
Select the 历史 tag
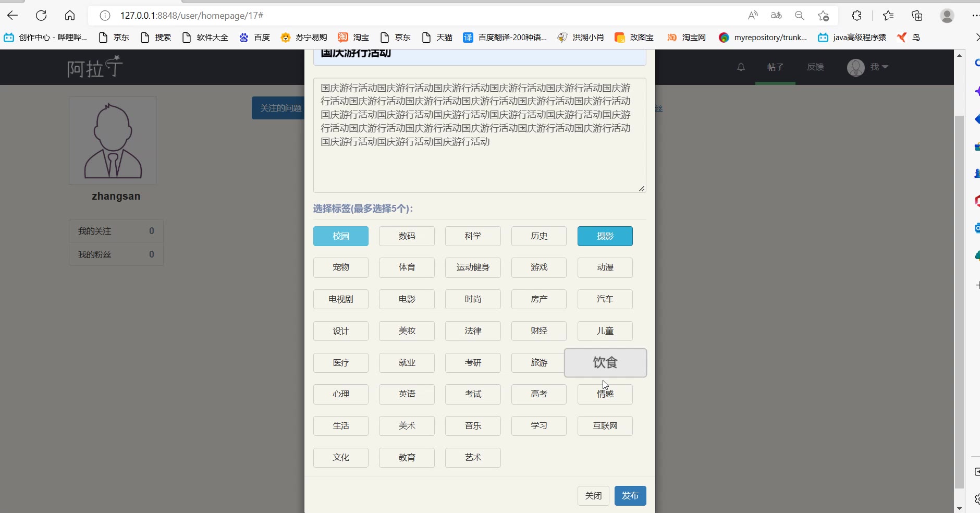click(539, 236)
